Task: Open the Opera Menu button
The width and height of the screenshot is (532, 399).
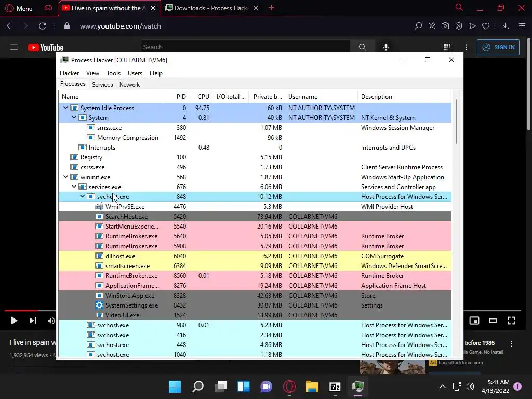Action: click(19, 8)
